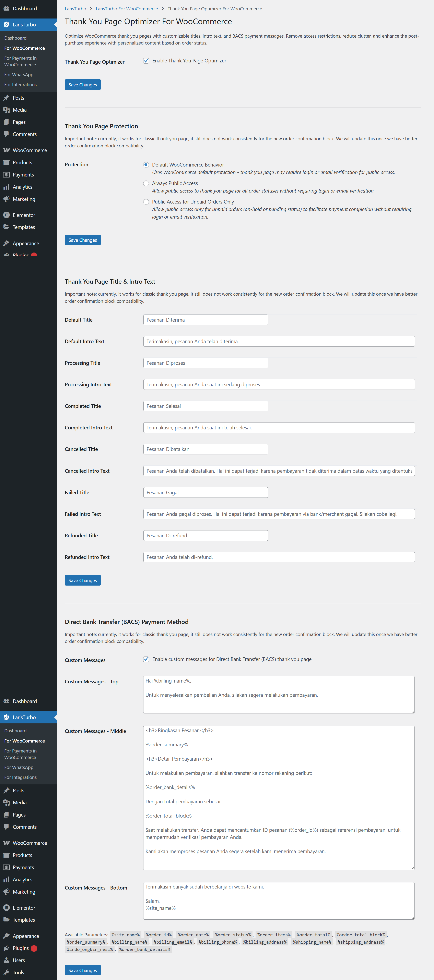434x980 pixels.
Task: Open For Payments in WooCommerce submenu
Action: (x=21, y=61)
